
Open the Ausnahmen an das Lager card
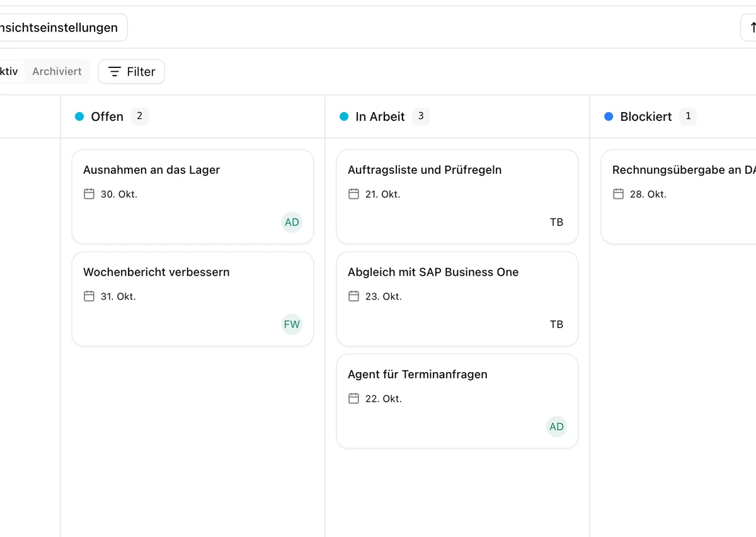(x=193, y=196)
